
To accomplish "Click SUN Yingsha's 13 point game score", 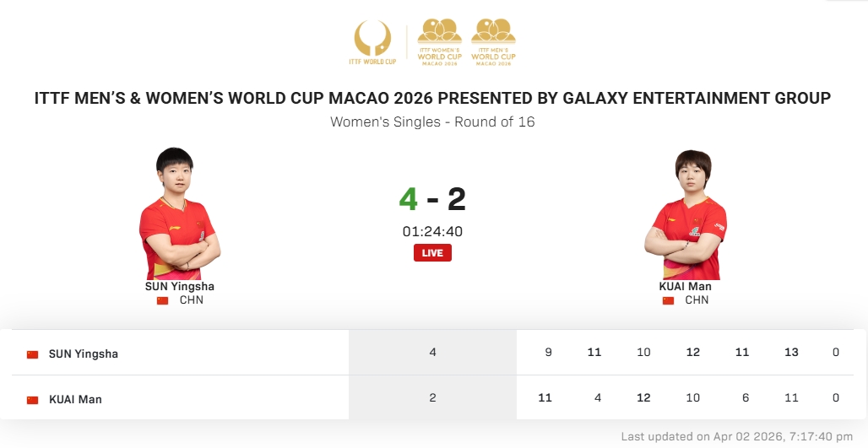I will [791, 353].
